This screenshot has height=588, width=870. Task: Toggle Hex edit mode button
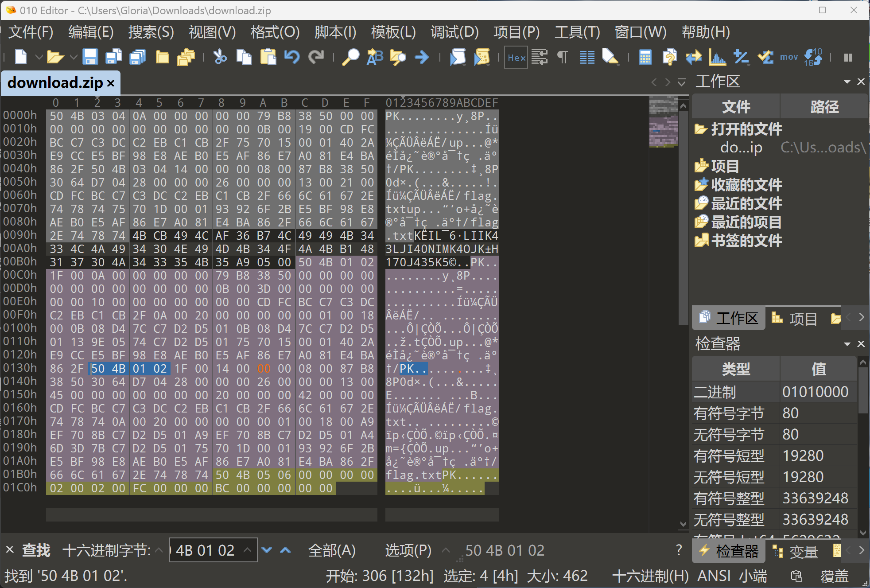click(x=516, y=57)
